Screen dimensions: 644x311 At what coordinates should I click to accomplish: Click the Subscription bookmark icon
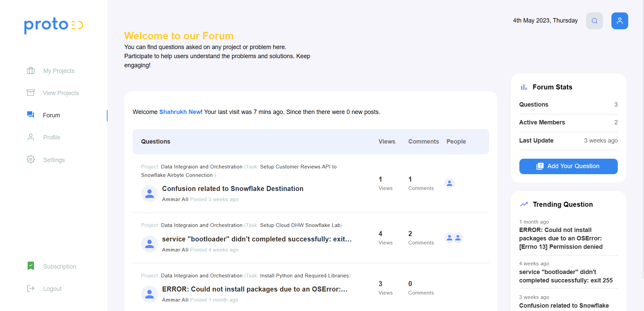click(31, 266)
